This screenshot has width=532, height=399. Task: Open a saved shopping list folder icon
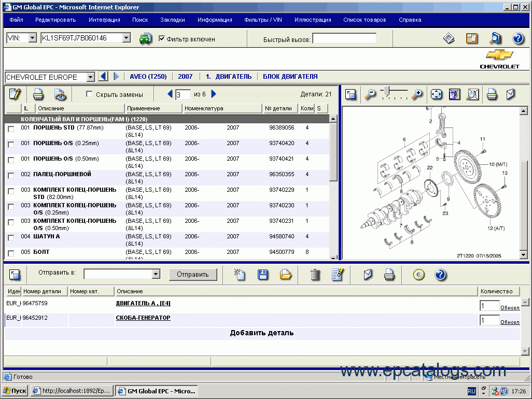point(286,274)
